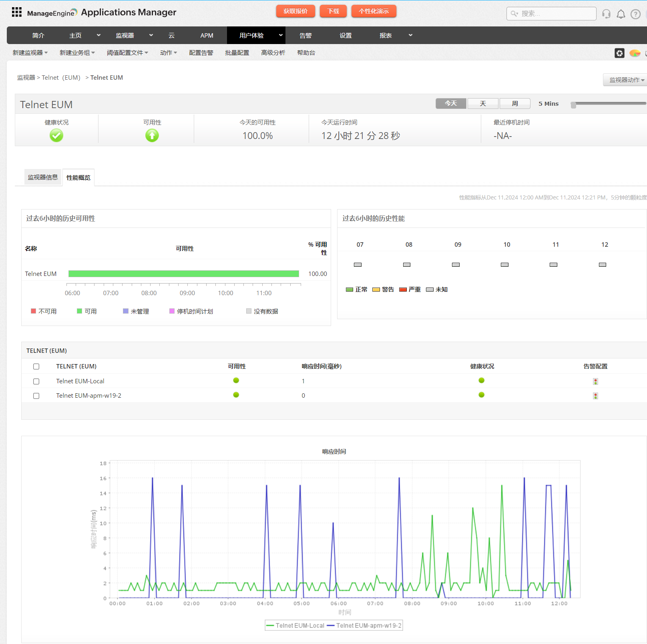Switch to the 监视器信息 tab
The height and width of the screenshot is (644, 647).
pyautogui.click(x=43, y=177)
